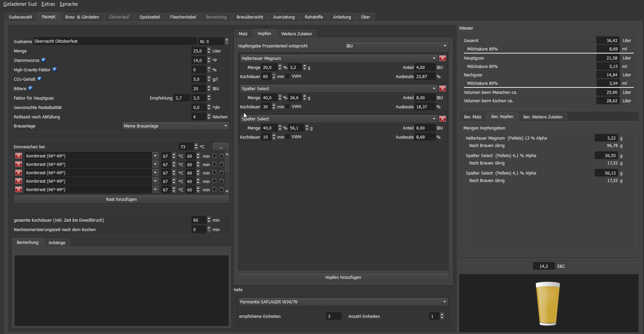644x334 pixels.
Task: Delete the last Spalter Select hop entry
Action: click(x=443, y=119)
